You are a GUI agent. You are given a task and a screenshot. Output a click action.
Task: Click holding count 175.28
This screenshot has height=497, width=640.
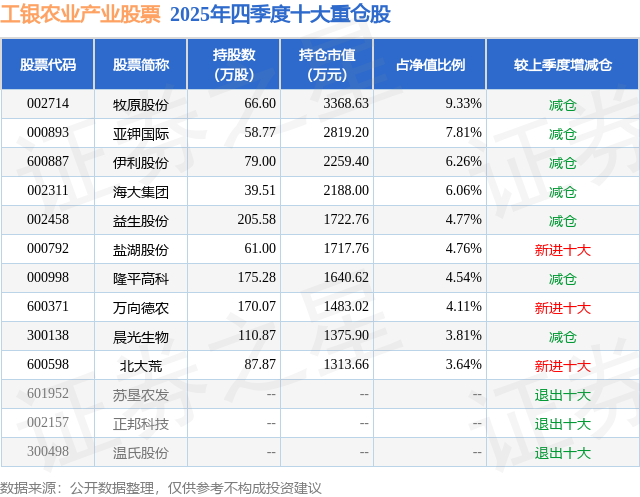[x=257, y=277]
